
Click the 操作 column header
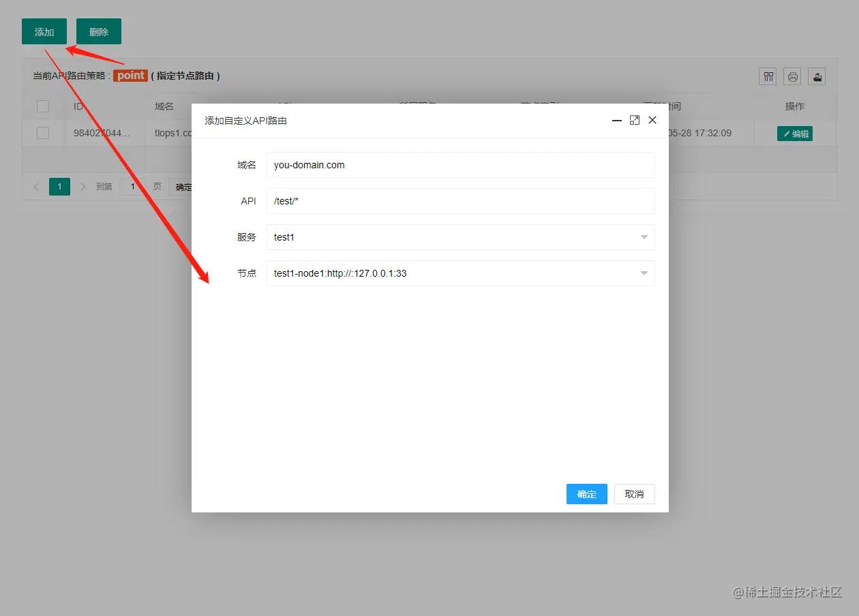[x=795, y=106]
